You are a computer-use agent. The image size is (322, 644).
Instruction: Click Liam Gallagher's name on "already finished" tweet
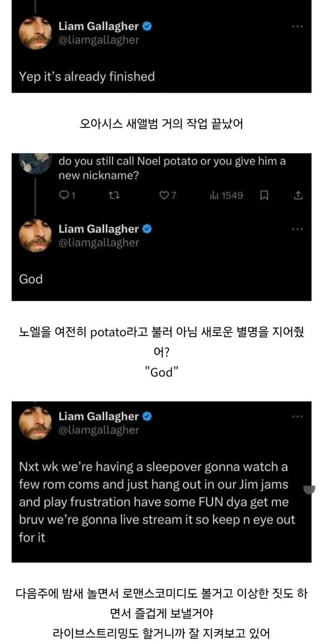coord(99,27)
